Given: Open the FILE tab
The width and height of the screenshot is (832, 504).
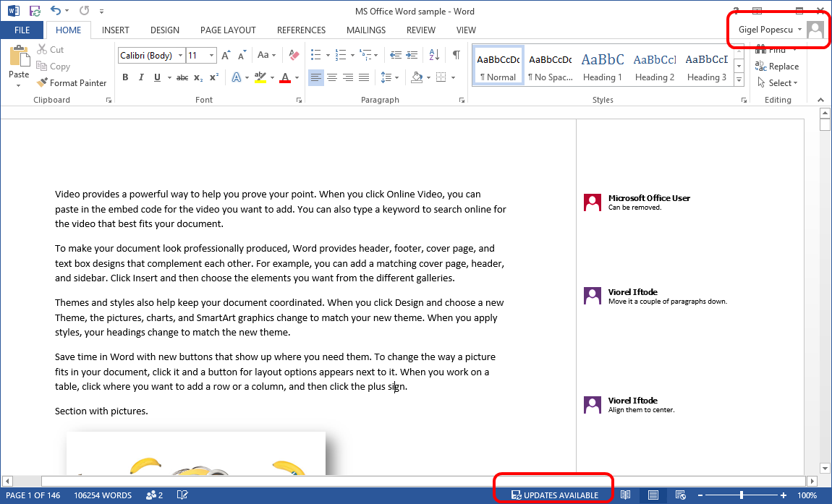Looking at the screenshot, I should pyautogui.click(x=22, y=30).
